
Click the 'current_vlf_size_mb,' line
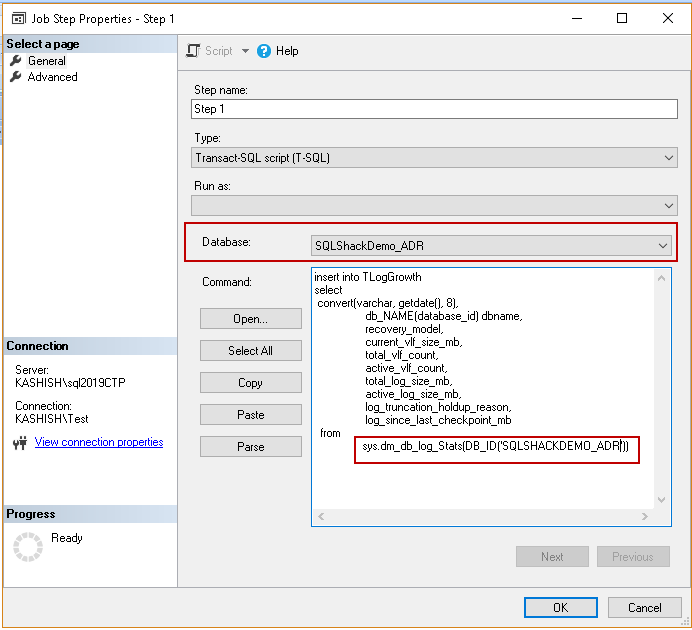[x=414, y=342]
